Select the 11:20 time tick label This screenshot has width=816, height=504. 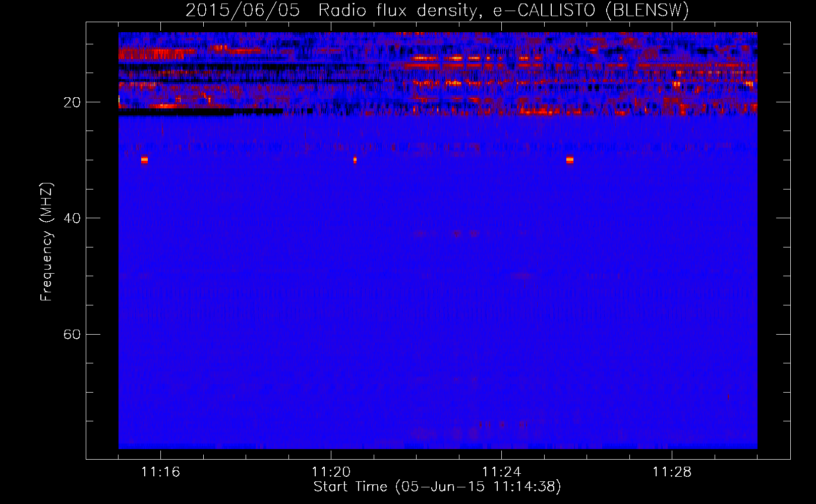[x=331, y=472]
